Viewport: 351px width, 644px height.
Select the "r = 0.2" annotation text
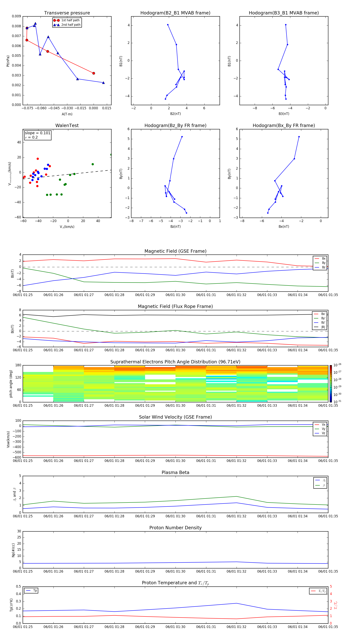(31, 137)
